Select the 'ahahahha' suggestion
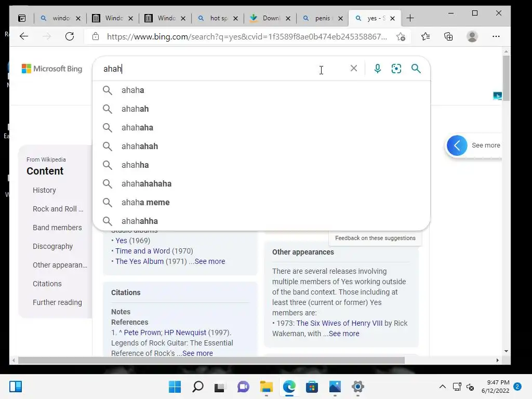Image resolution: width=532 pixels, height=399 pixels. (261, 221)
